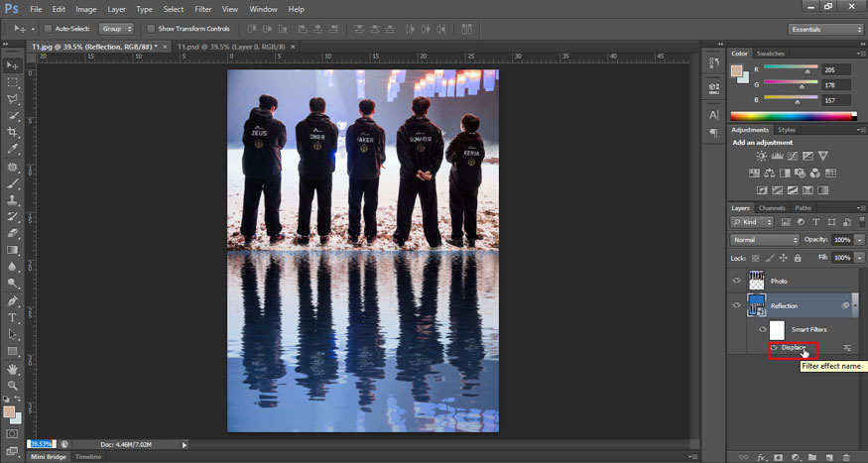Open the Mini Bridge panel
Screen dimensions: 868x463
click(x=48, y=457)
